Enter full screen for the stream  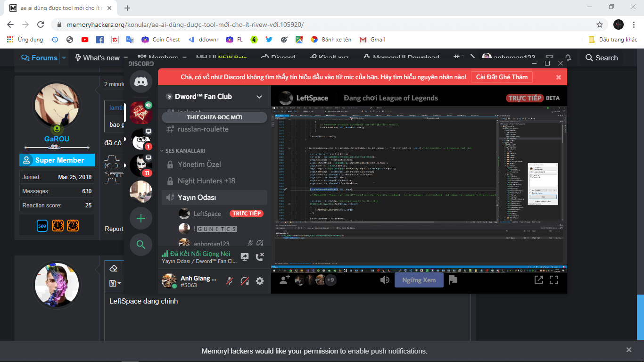pyautogui.click(x=554, y=280)
